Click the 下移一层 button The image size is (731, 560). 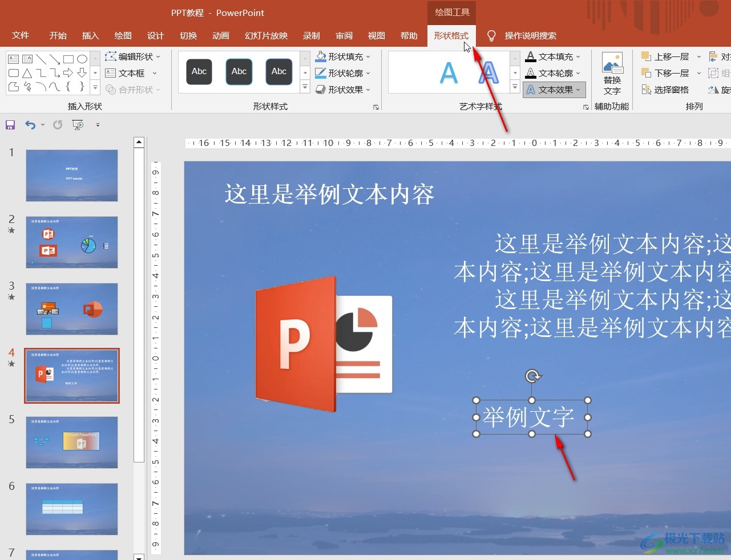click(x=665, y=73)
